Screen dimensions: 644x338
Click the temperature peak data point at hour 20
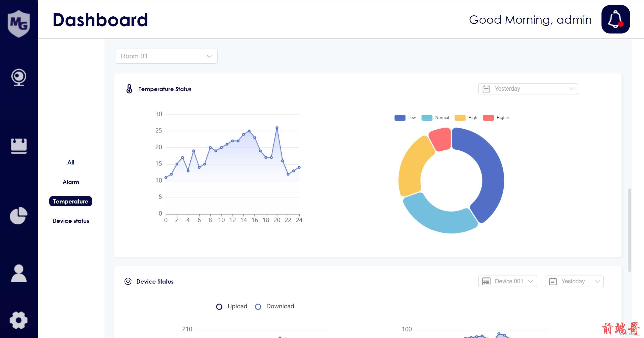click(277, 128)
